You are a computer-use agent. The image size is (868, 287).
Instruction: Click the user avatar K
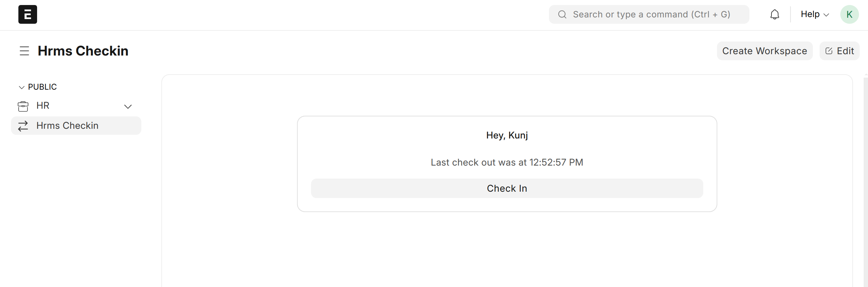pyautogui.click(x=849, y=14)
